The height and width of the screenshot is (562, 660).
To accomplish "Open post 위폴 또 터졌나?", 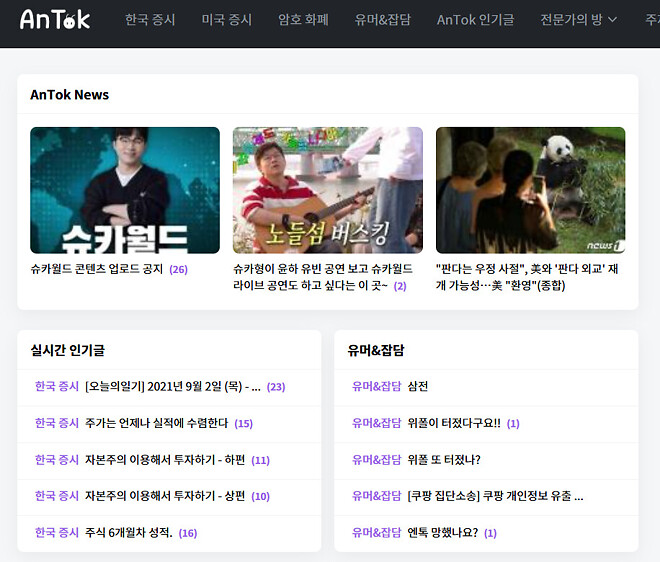I will 444,460.
